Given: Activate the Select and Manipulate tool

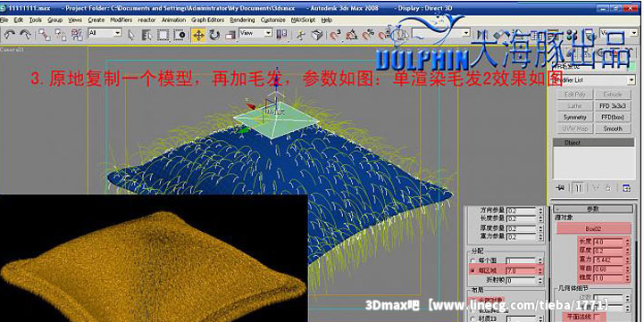Looking at the screenshot, I should coord(301,36).
